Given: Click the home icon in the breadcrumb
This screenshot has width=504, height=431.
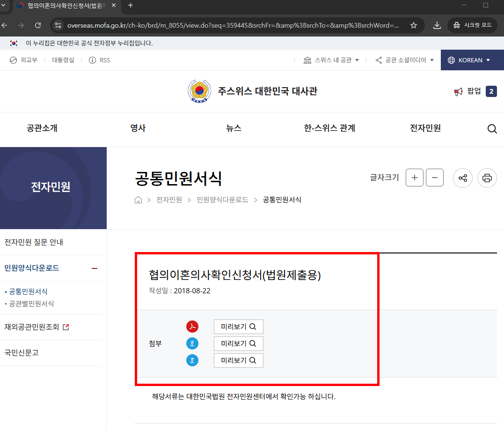Looking at the screenshot, I should point(138,200).
